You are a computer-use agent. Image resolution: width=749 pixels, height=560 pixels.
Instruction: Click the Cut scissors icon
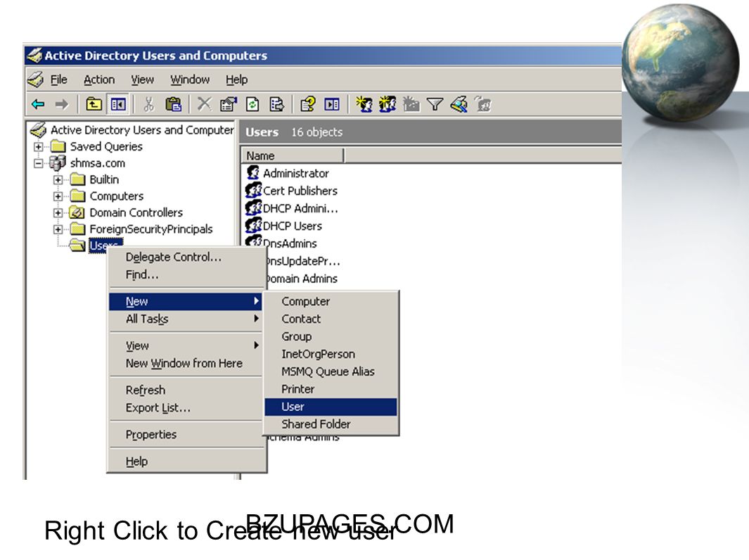pyautogui.click(x=148, y=103)
